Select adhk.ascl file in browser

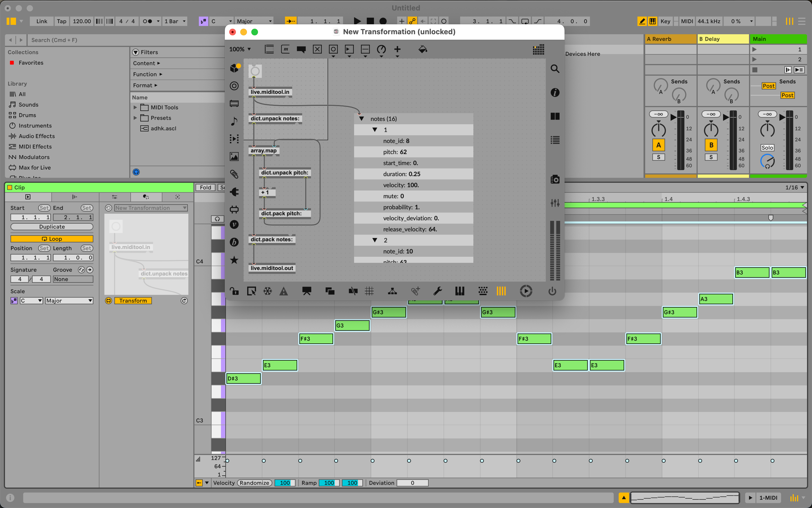163,128
